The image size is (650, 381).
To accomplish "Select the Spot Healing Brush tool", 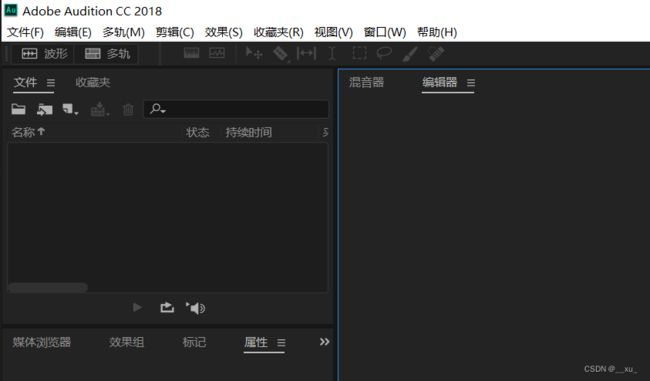I will click(x=436, y=54).
